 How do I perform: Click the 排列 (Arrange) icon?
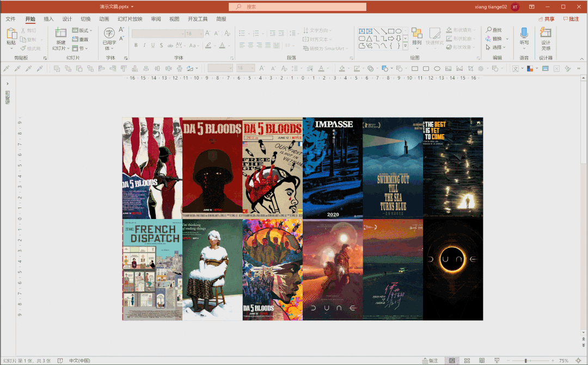[416, 34]
